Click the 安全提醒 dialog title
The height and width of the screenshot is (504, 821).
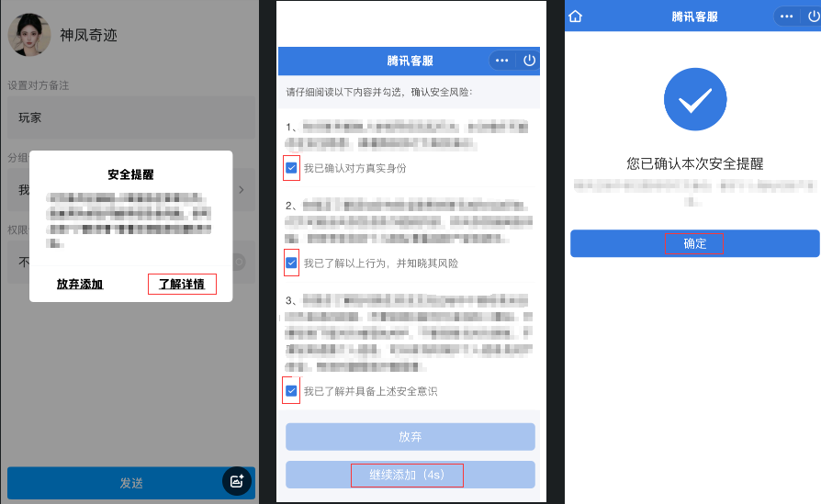(131, 174)
